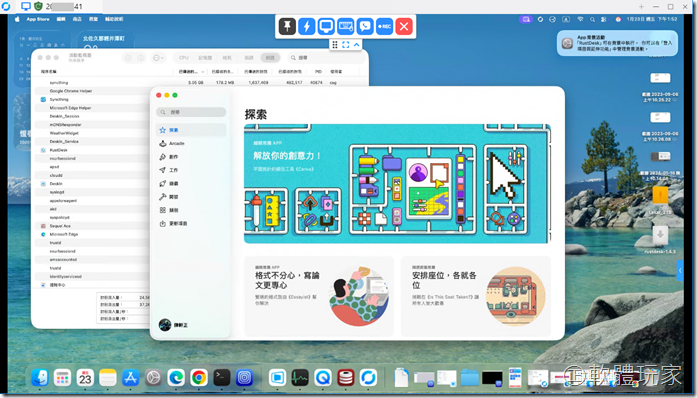
Task: Toggle fullscreen mode in floating toolbar
Action: (345, 44)
